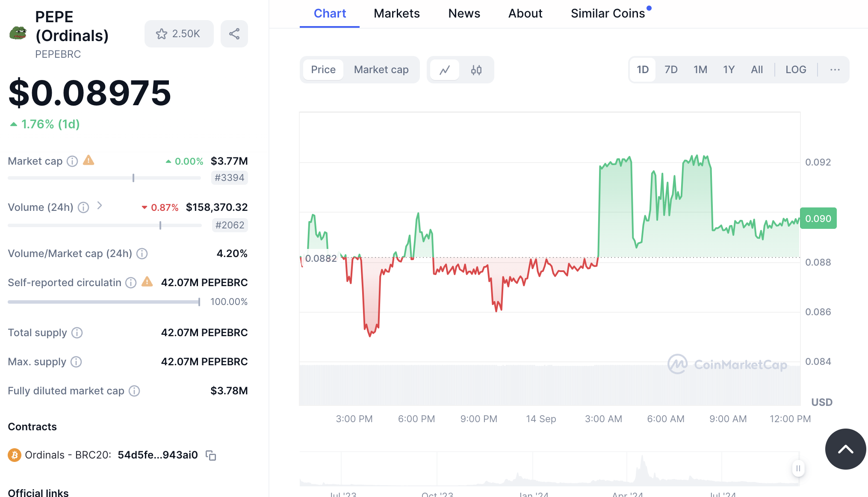Click the current price label 0.090 on chart
The image size is (868, 497).
pos(818,219)
